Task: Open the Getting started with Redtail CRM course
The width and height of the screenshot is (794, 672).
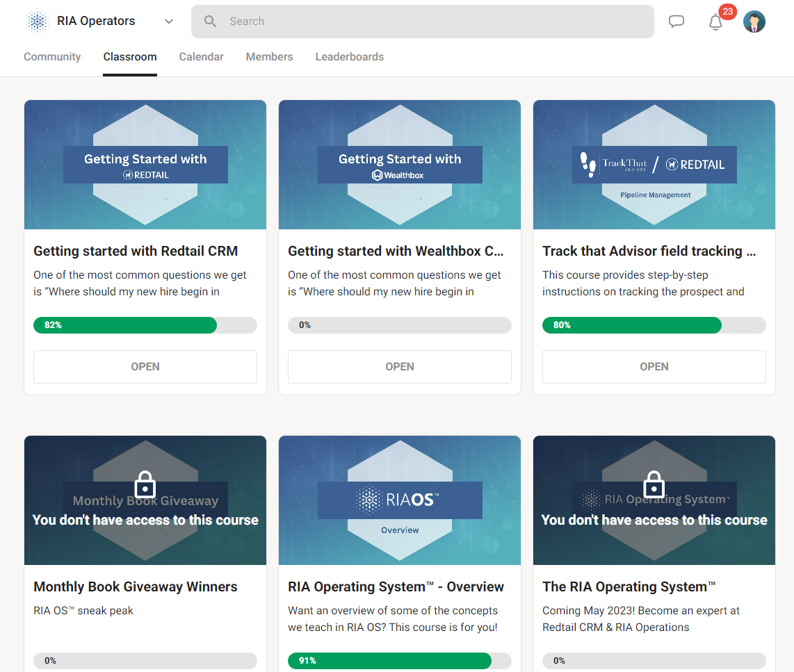Action: pyautogui.click(x=145, y=366)
